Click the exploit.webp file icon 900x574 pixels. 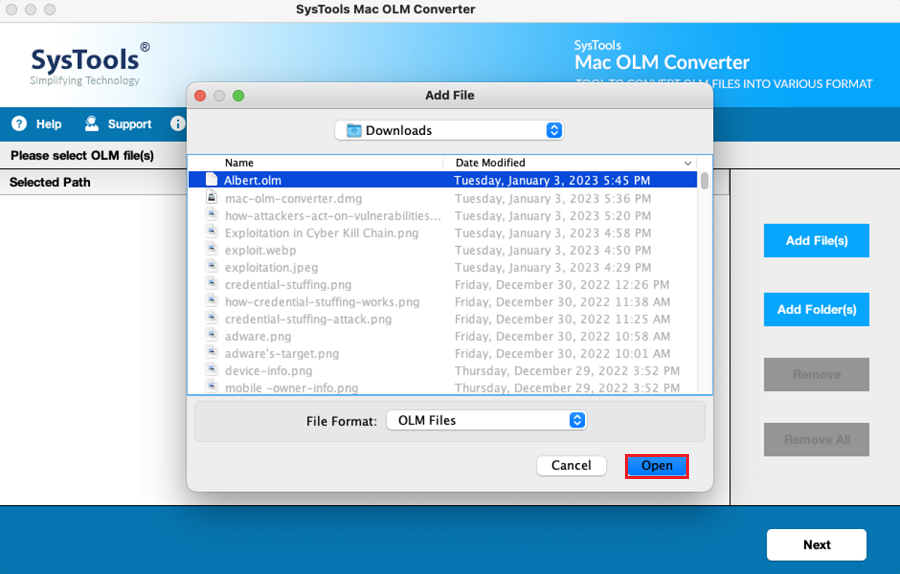(x=212, y=250)
